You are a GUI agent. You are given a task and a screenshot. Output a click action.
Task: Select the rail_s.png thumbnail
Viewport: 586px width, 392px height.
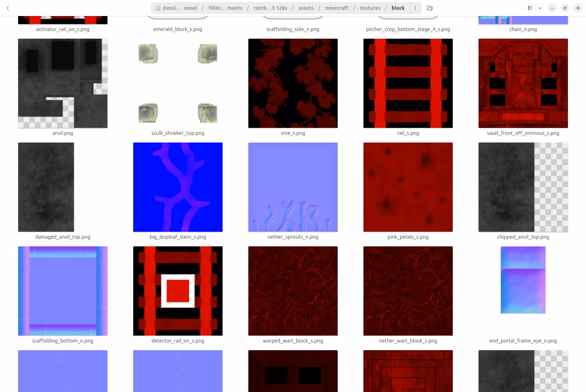(408, 83)
